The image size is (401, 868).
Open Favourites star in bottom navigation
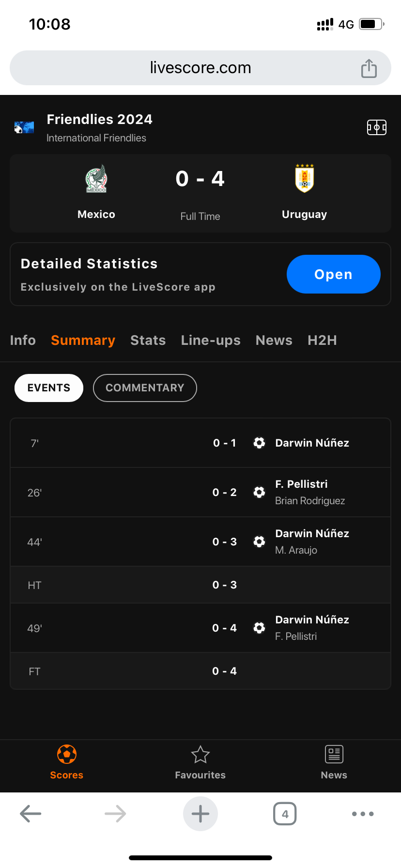[x=200, y=762]
